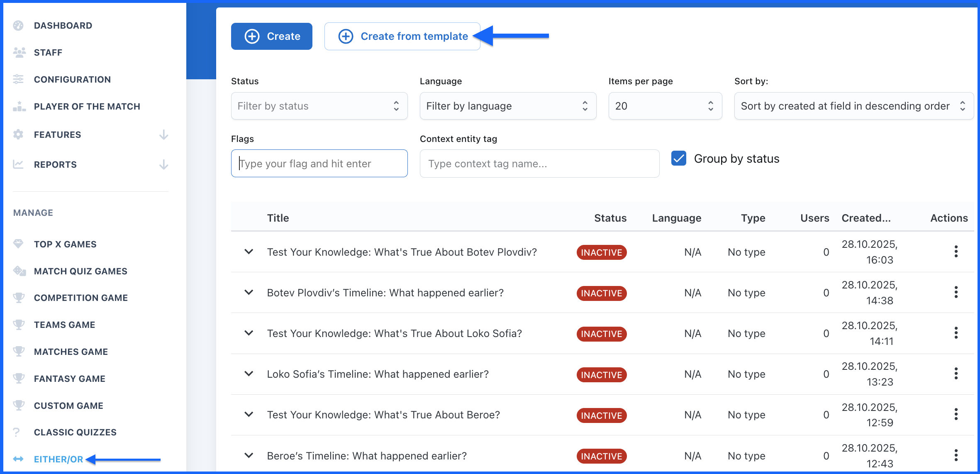
Task: Open three-dot actions for Loko Sofia's Timeline row
Action: point(956,374)
